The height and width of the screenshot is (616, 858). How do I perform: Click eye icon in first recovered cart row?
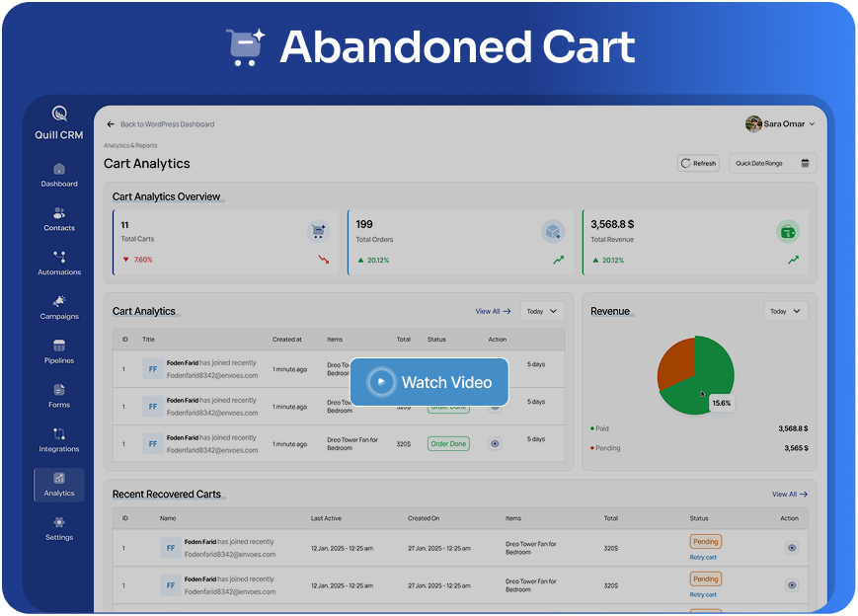(791, 548)
